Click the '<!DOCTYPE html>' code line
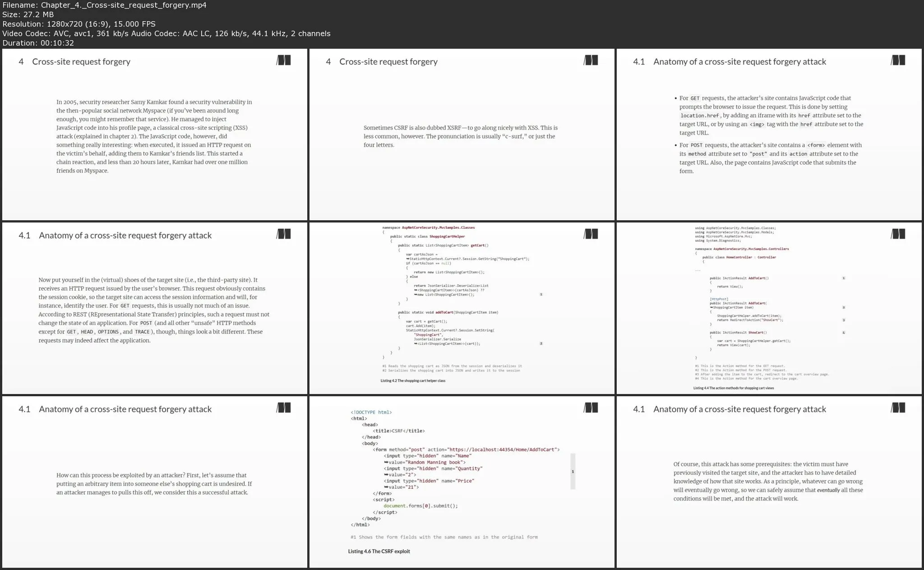Viewport: 924px width, 570px height. point(371,412)
